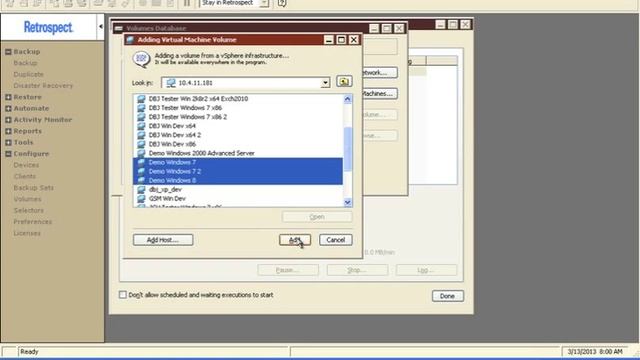Image resolution: width=640 pixels, height=360 pixels.
Task: Click the Cancel button
Action: click(336, 240)
